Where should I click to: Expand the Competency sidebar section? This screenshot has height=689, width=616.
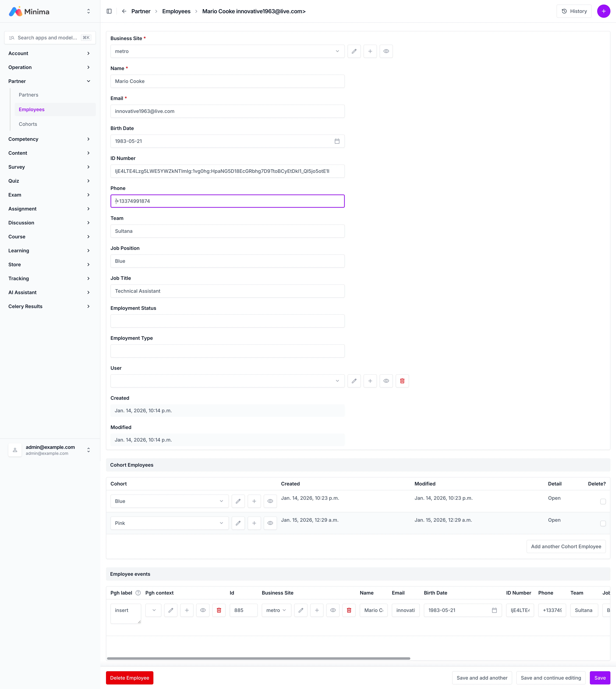49,139
